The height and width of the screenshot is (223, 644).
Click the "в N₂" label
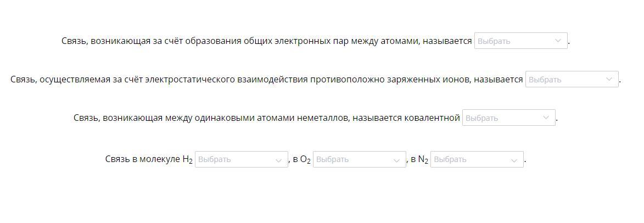click(419, 159)
